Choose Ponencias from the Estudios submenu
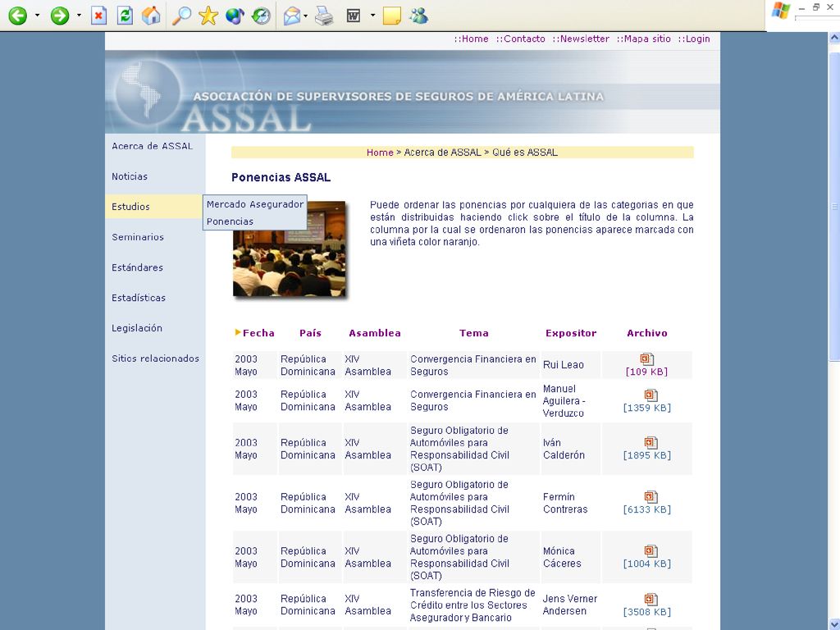 tap(230, 221)
